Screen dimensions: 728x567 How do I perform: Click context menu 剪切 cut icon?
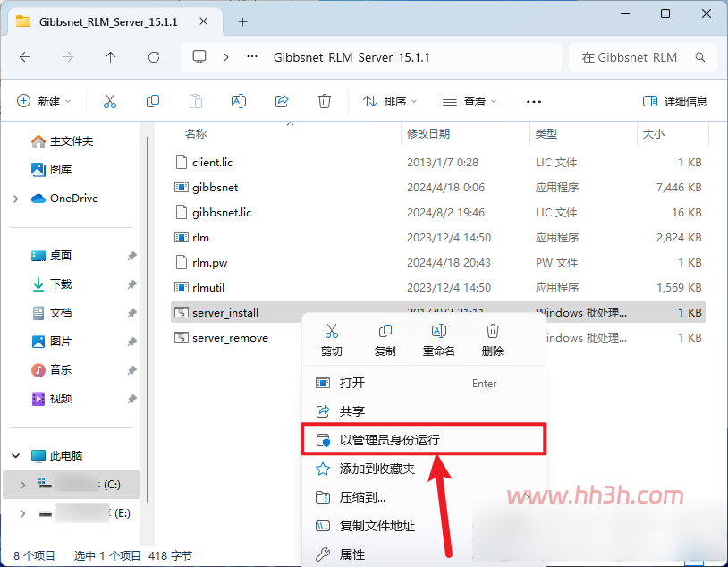pos(332,331)
